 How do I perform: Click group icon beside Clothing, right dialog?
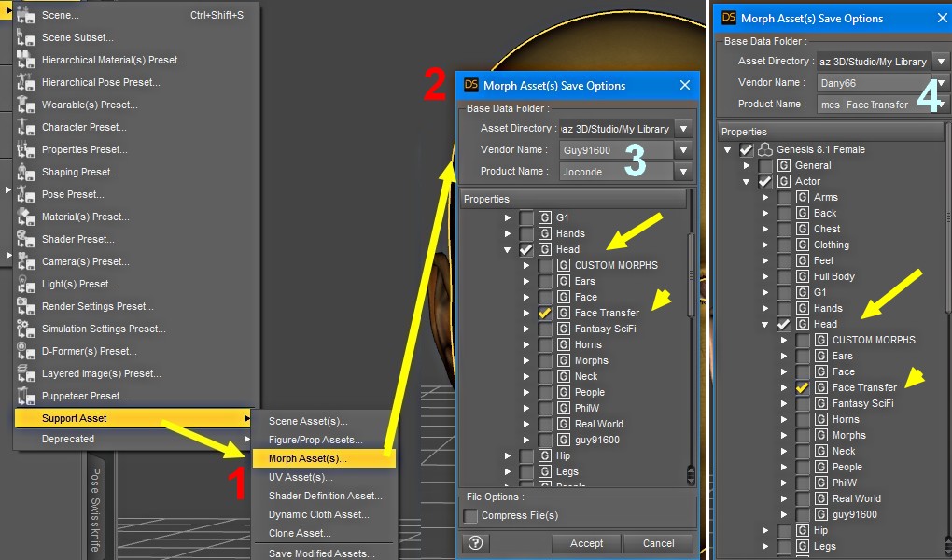(803, 245)
